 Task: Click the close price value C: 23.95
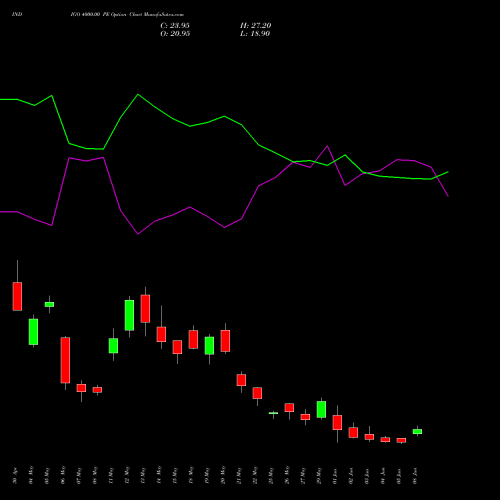click(x=175, y=26)
